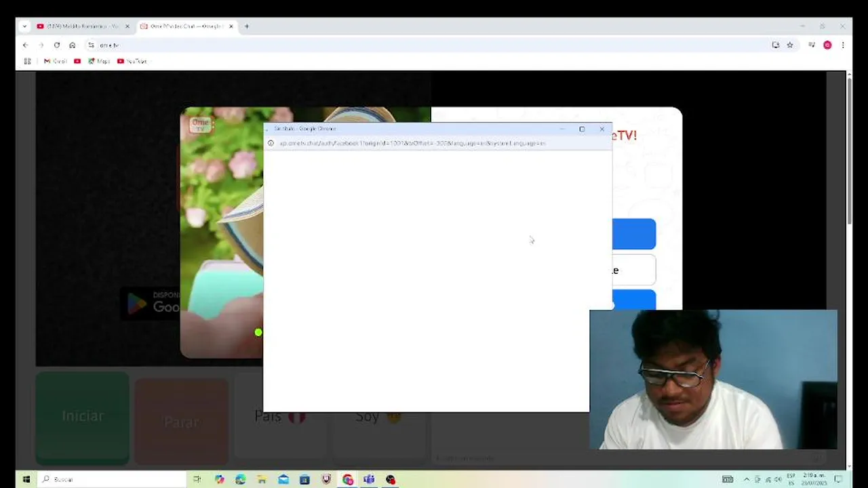Open Microsoft Teams on the taskbar
This screenshot has height=488, width=868.
click(x=369, y=479)
